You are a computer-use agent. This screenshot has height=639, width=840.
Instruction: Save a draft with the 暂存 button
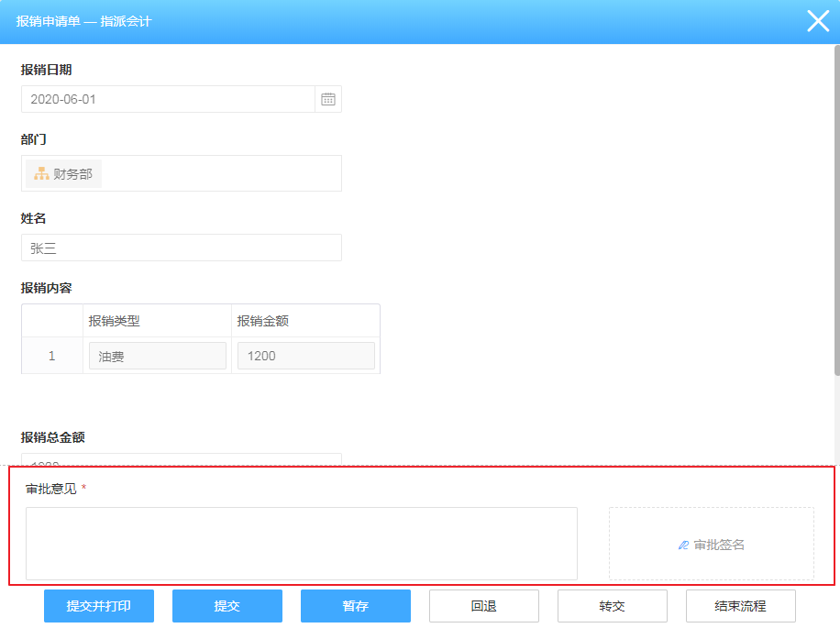(355, 606)
